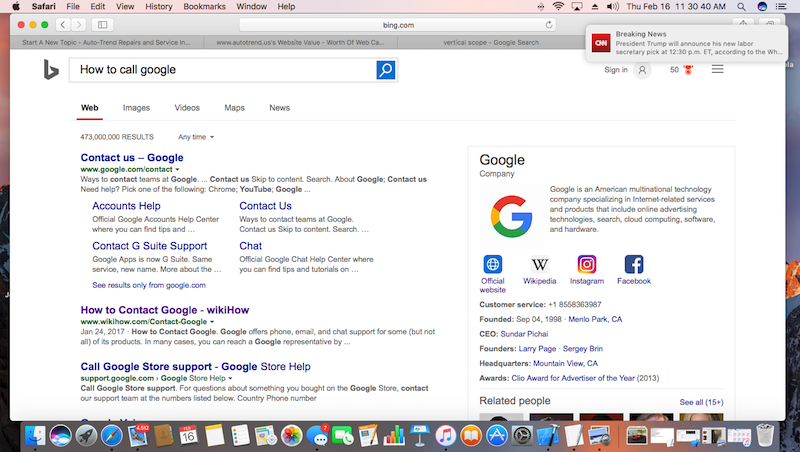Click the Google G logo thumbnail
The width and height of the screenshot is (800, 452).
point(511,216)
